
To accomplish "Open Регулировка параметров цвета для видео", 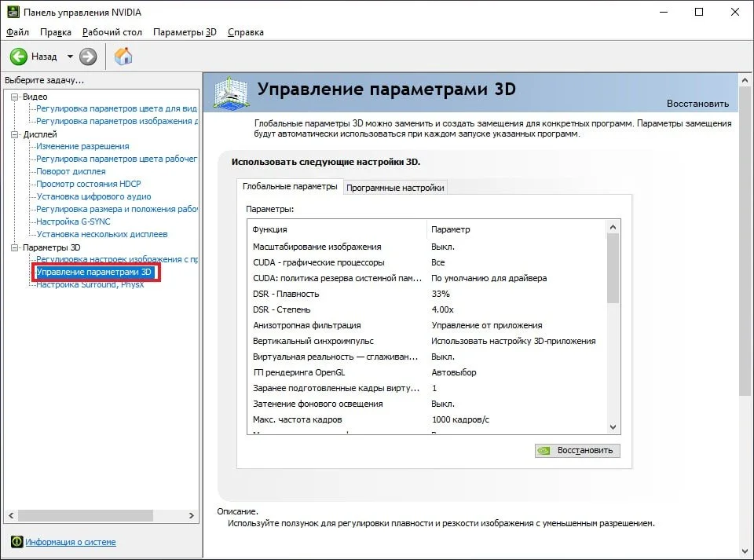I will tap(116, 108).
